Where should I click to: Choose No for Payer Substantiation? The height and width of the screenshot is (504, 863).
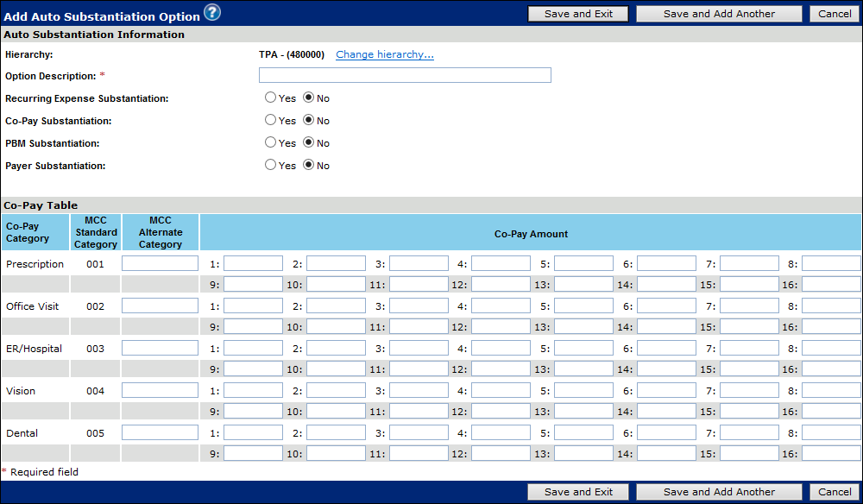(309, 165)
